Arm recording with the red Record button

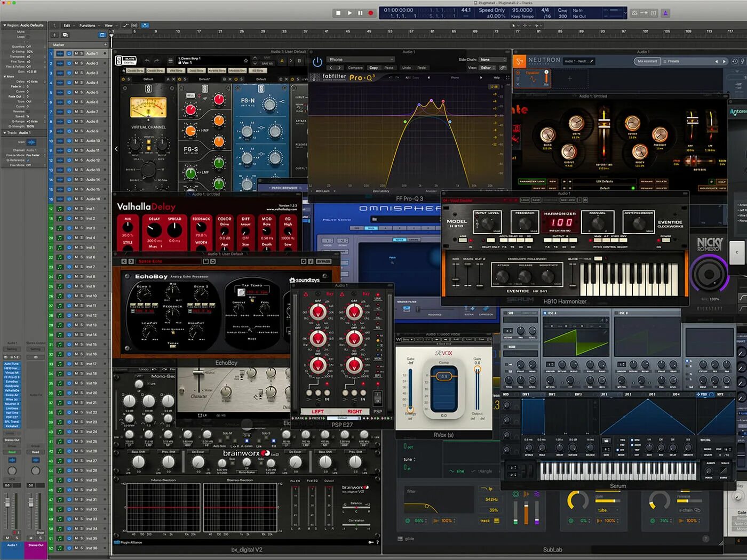pyautogui.click(x=370, y=13)
